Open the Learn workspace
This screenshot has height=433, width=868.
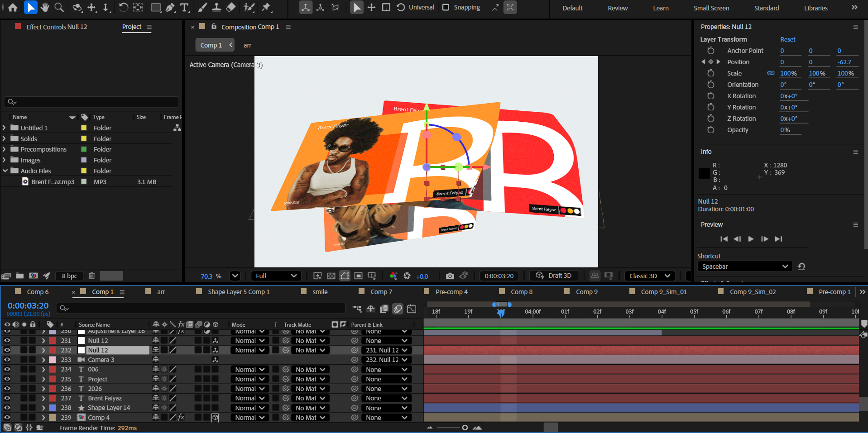point(661,8)
